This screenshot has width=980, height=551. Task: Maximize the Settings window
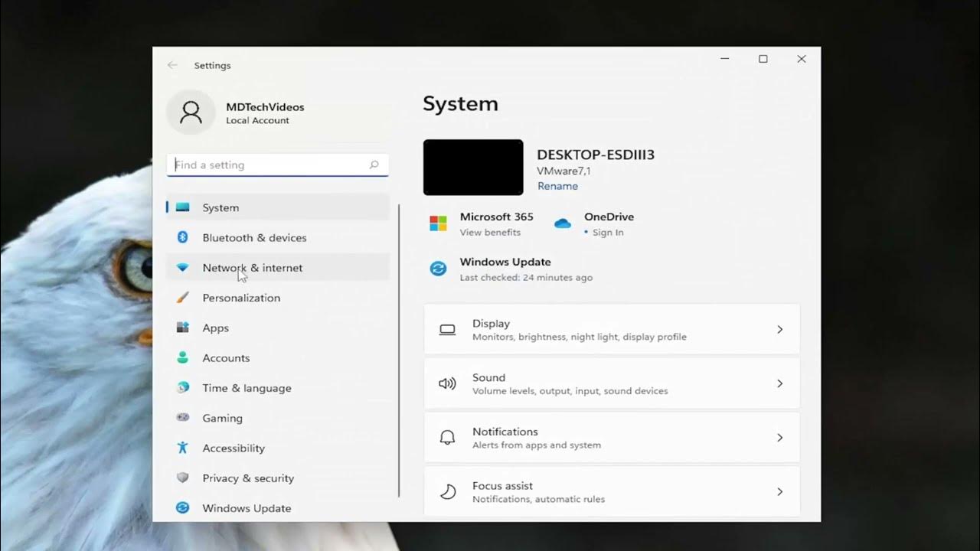763,59
